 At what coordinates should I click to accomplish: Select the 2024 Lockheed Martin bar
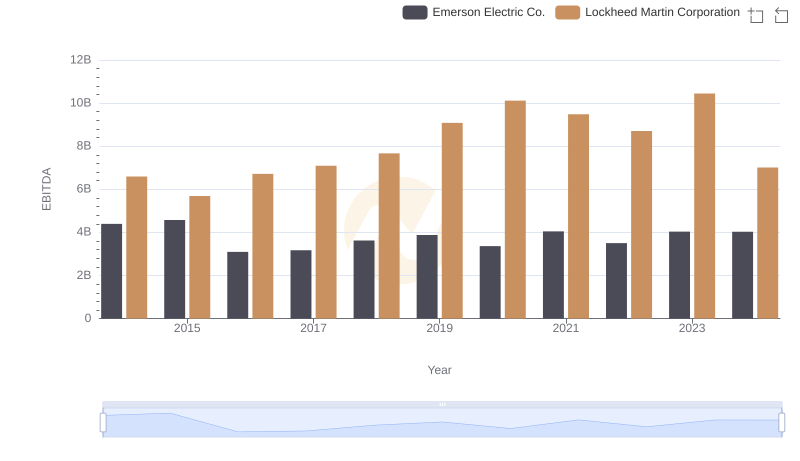[x=767, y=243]
